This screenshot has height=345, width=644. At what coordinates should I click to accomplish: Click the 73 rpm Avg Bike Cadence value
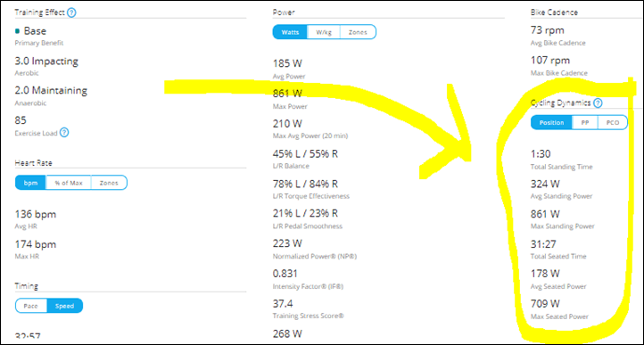(547, 30)
